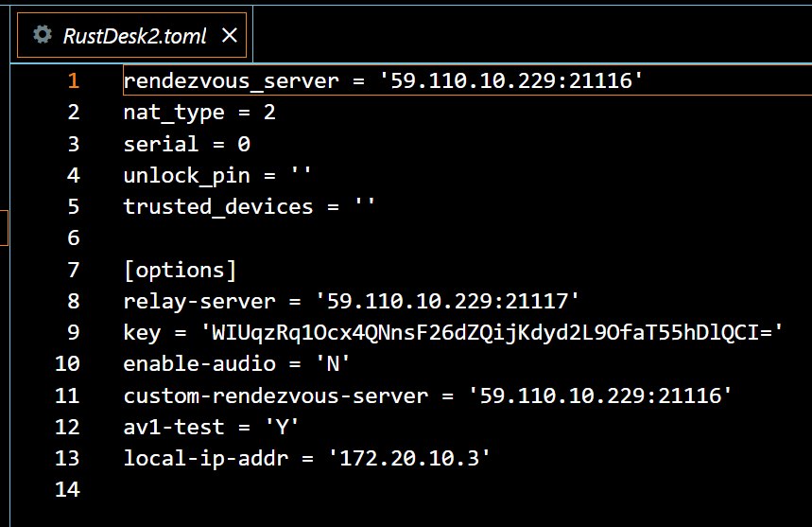
Task: Click line number 9 in the gutter
Action: pyautogui.click(x=73, y=332)
